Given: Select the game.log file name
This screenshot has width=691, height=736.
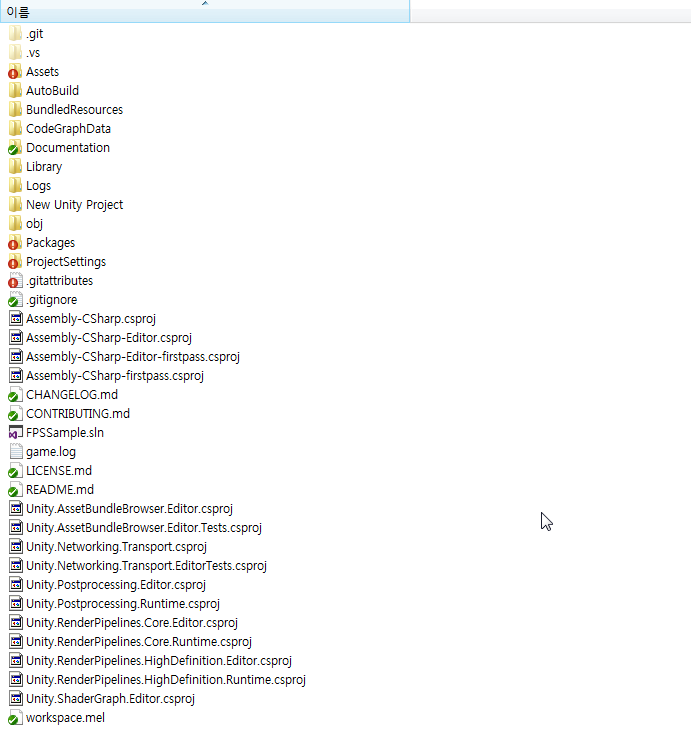Looking at the screenshot, I should [x=51, y=452].
